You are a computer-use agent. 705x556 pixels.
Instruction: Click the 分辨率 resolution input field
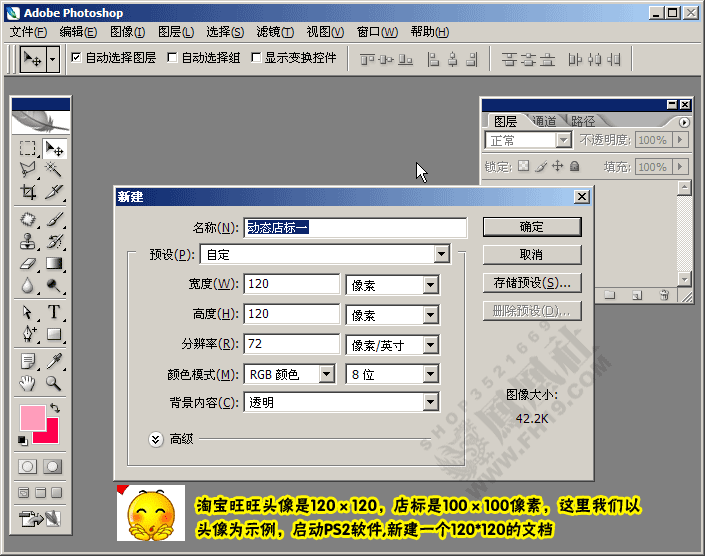point(291,344)
